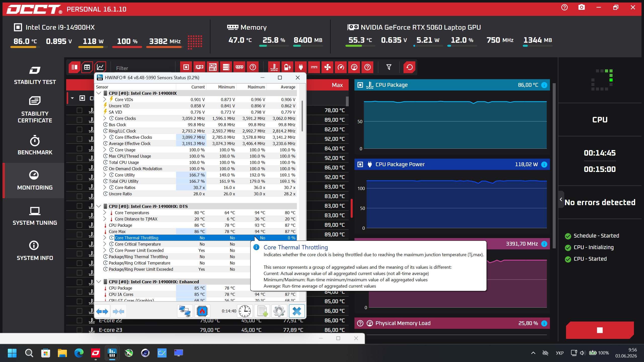Check the box for the 78,00 °C max row
This screenshot has height=362, width=644.
(79, 110)
